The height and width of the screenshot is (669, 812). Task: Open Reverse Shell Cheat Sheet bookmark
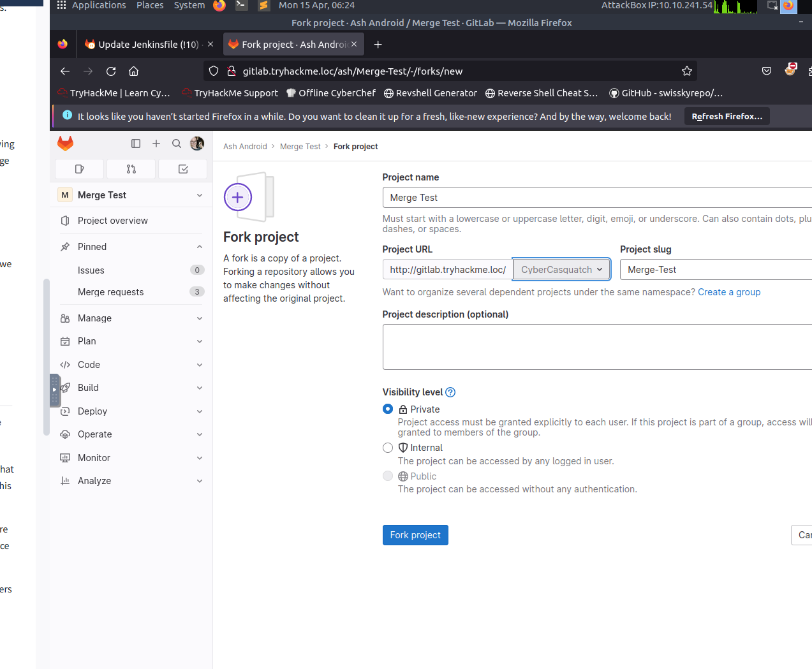pos(542,93)
